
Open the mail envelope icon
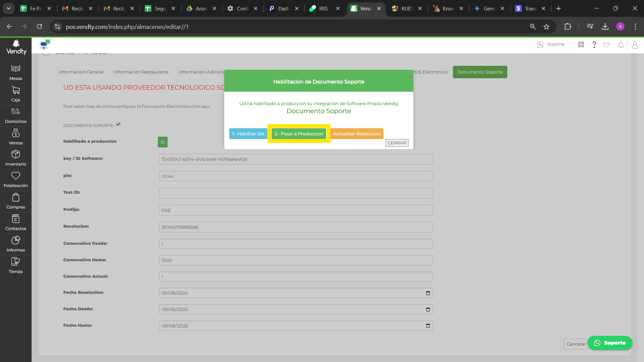pyautogui.click(x=606, y=45)
